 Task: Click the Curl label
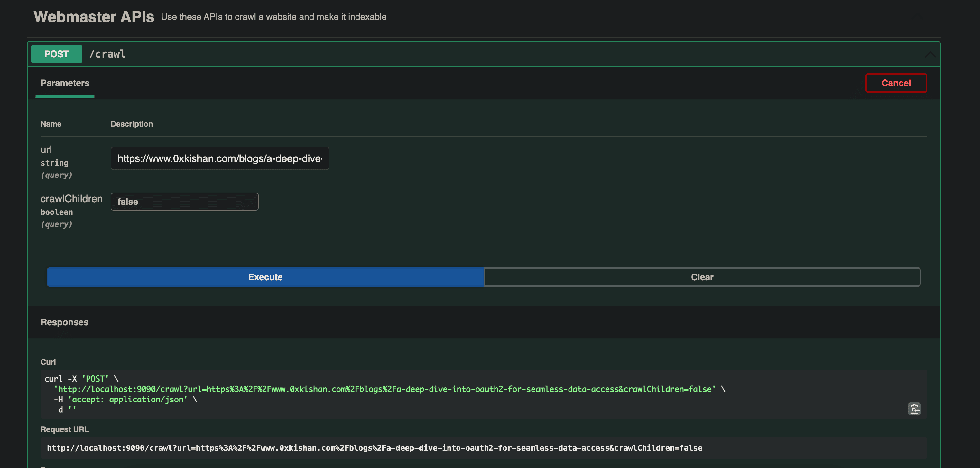click(48, 362)
